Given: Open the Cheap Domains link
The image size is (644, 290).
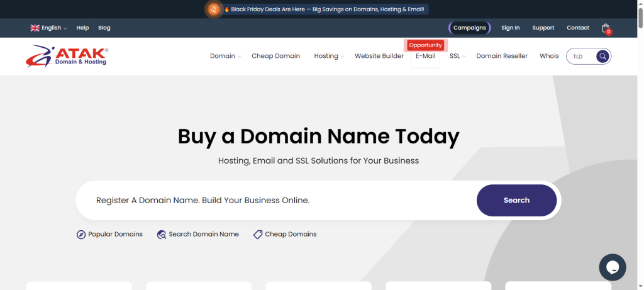Looking at the screenshot, I should tap(291, 234).
